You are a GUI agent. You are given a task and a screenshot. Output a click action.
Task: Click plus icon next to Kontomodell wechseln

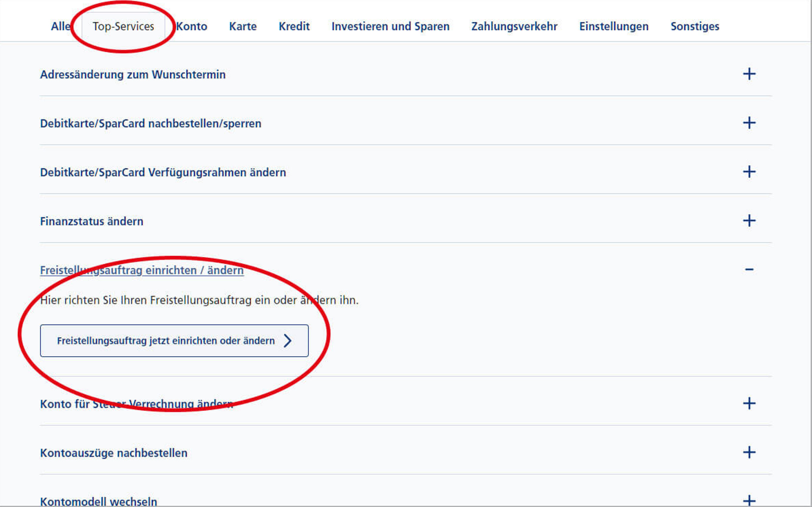coord(749,501)
